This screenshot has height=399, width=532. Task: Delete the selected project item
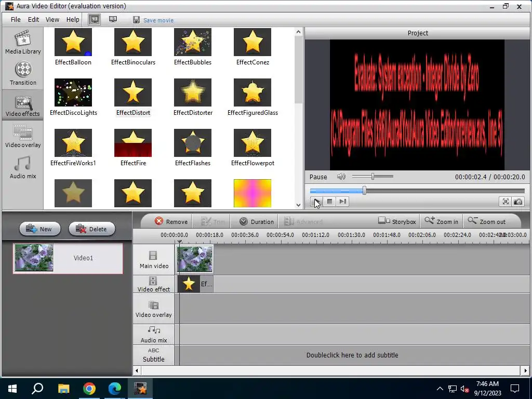click(91, 229)
